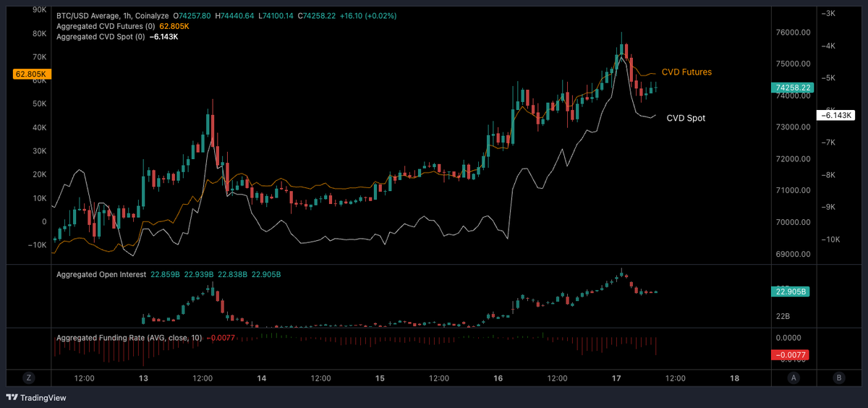Click date 15 on the time axis
This screenshot has width=868, height=408.
(x=380, y=378)
